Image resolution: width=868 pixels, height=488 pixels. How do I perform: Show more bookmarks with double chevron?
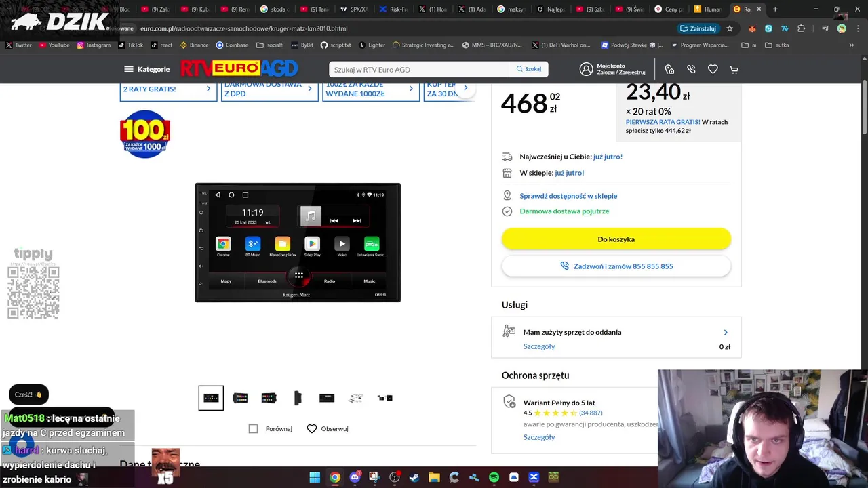(852, 45)
